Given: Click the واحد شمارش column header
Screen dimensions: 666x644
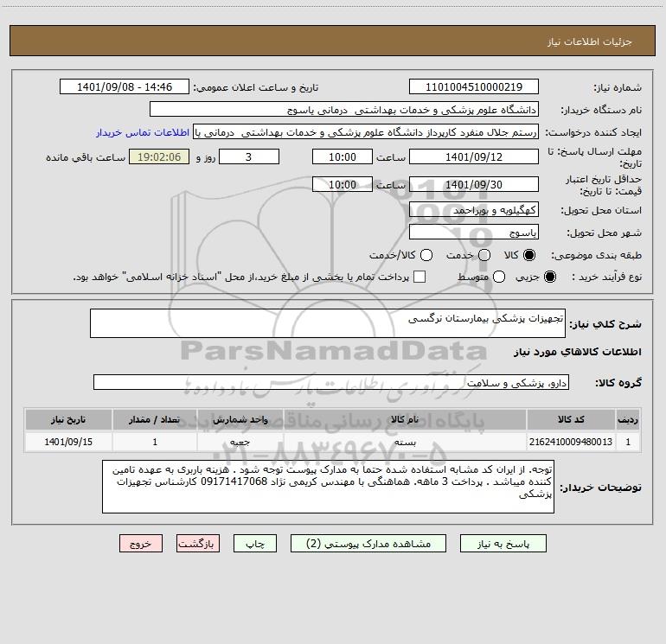Looking at the screenshot, I should (x=240, y=419).
